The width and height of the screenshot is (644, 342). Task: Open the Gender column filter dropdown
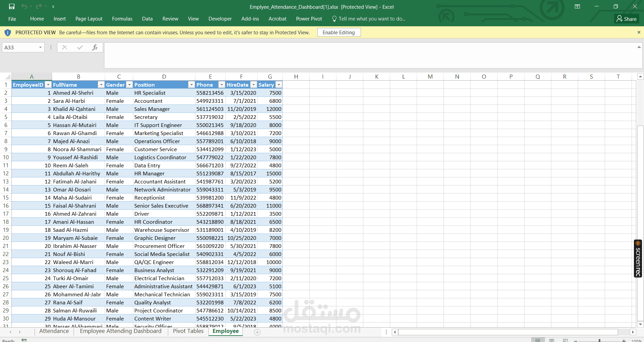(x=129, y=85)
